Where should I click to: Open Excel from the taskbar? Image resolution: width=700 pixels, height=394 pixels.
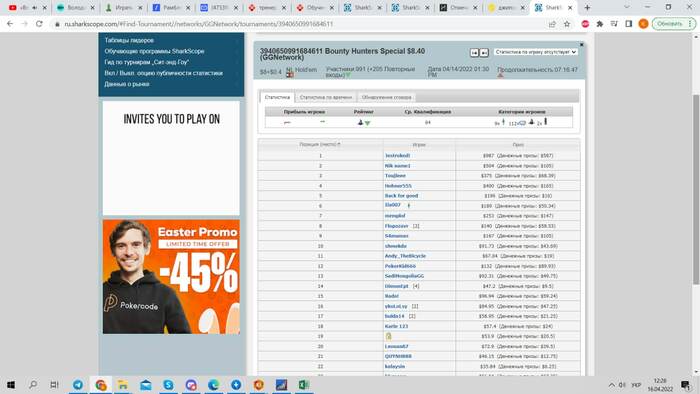point(304,385)
